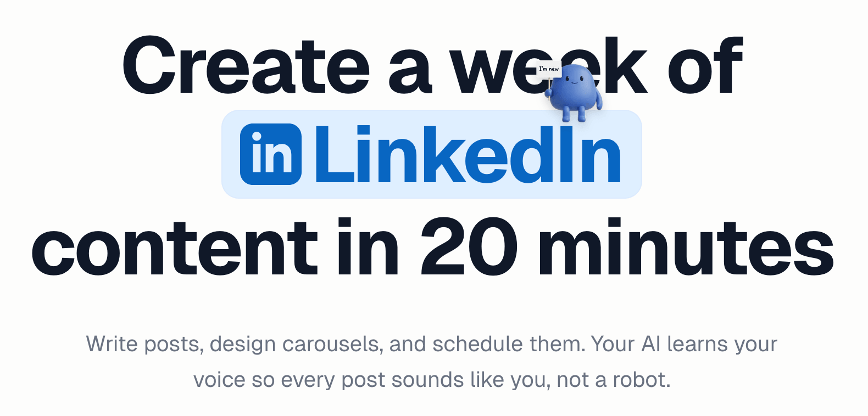The image size is (868, 416).
Task: Click the mascot's "I'm new" sign
Action: pos(549,69)
